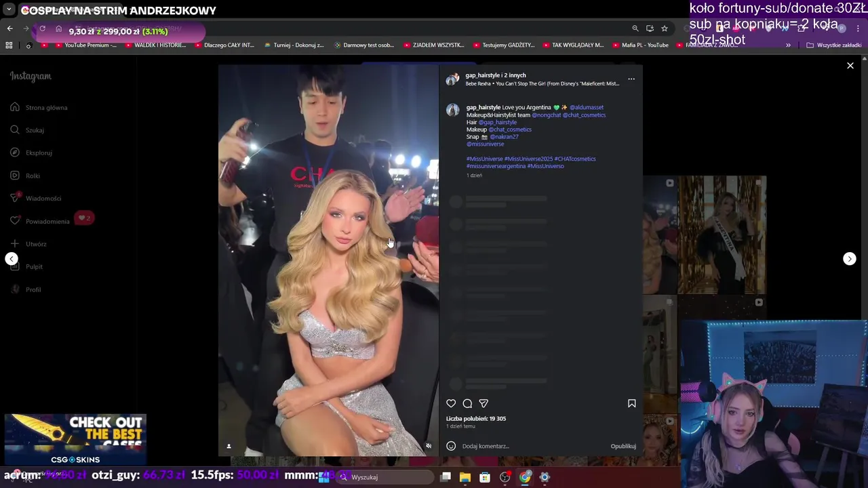
Task: Like the post with the heart icon
Action: (x=451, y=403)
